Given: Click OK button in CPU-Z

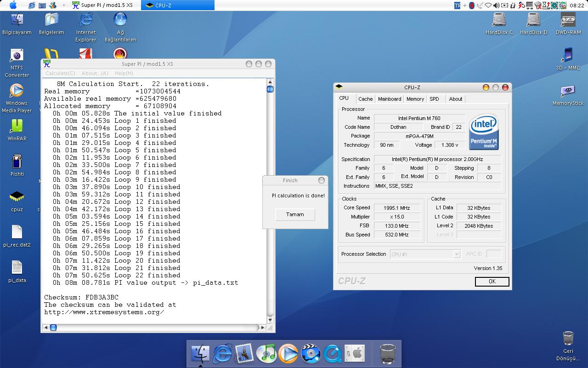Looking at the screenshot, I should coord(492,282).
